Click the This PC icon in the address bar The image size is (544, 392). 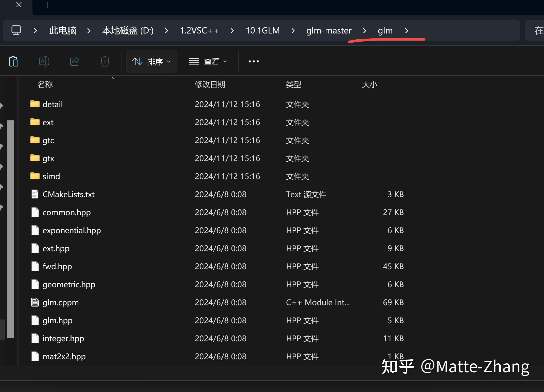(x=16, y=30)
